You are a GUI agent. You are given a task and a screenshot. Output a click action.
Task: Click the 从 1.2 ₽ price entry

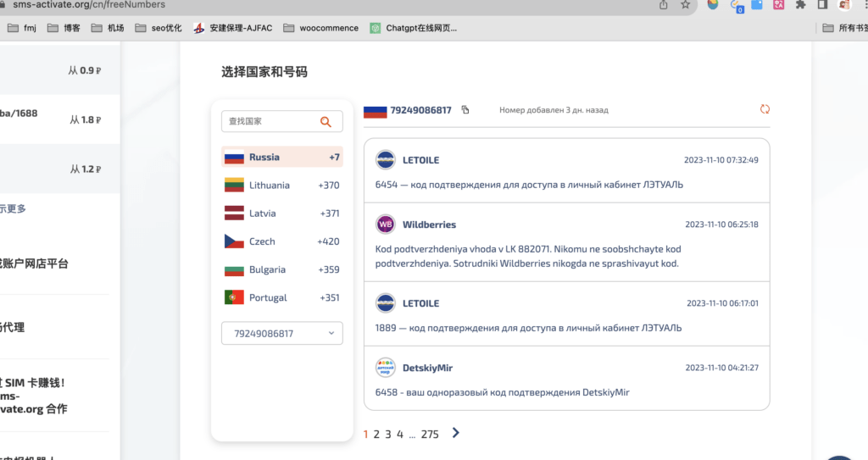86,169
